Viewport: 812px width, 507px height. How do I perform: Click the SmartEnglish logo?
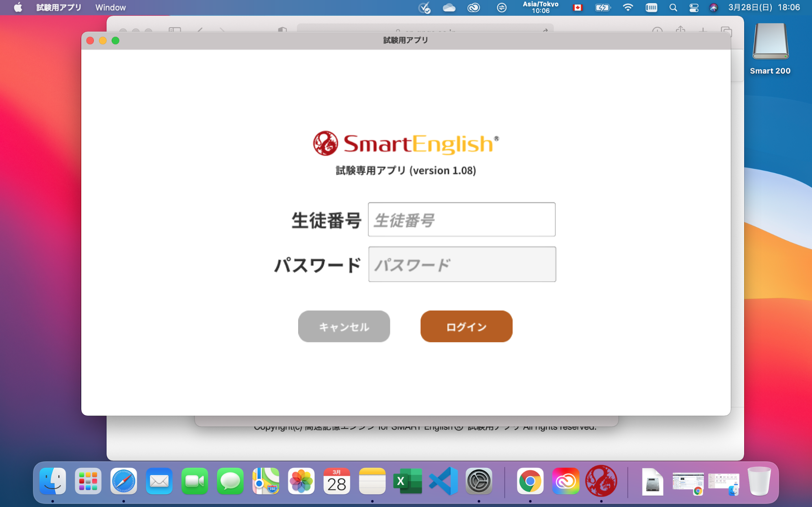[x=406, y=143]
